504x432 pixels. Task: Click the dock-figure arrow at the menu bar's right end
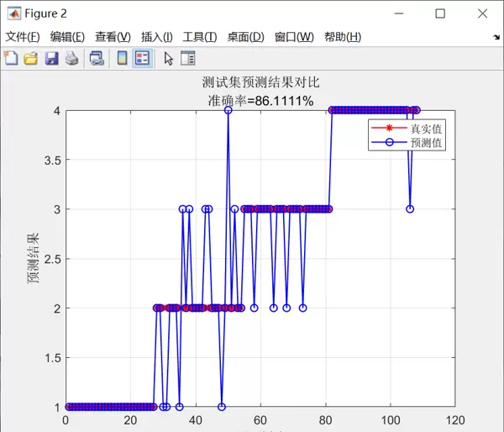[x=496, y=38]
